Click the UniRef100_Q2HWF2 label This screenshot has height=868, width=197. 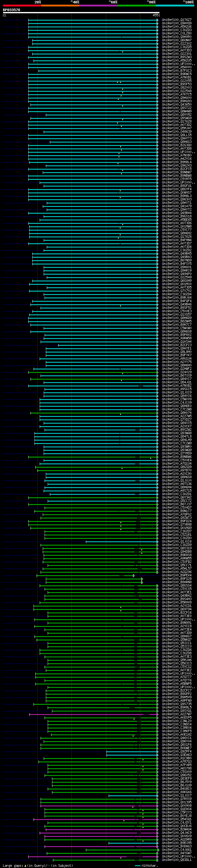(177, 369)
